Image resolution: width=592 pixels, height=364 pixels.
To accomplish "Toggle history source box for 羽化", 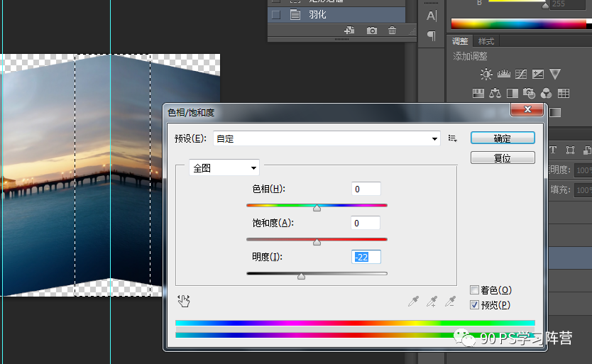I will (276, 15).
